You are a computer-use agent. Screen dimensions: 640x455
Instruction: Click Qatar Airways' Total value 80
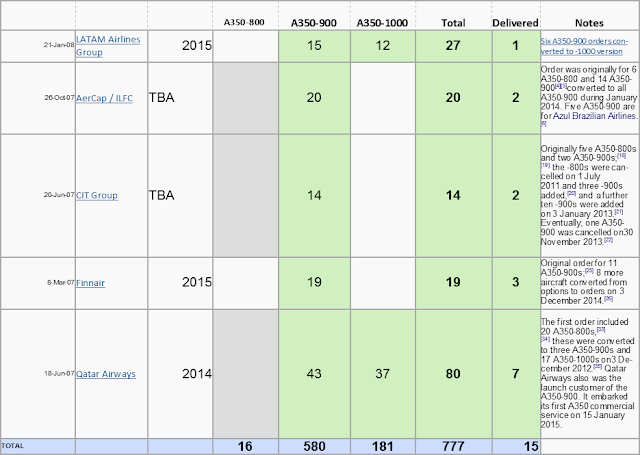tap(453, 374)
